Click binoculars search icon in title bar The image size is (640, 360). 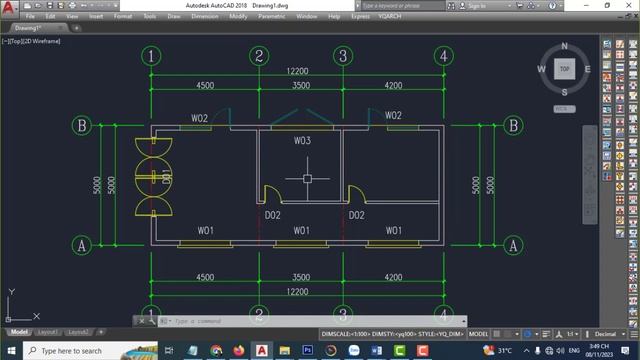tap(451, 6)
